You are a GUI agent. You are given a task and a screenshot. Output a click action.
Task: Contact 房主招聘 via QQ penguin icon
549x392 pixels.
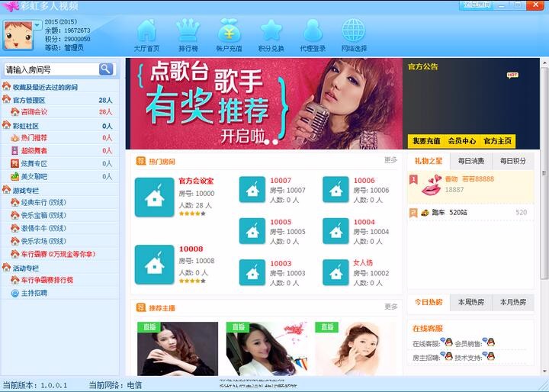click(447, 356)
